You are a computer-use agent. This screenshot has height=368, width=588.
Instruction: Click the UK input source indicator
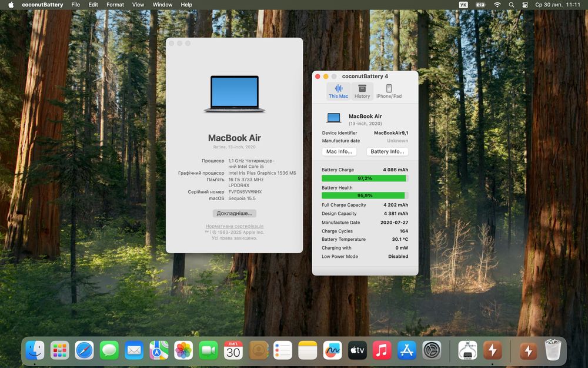coord(463,5)
